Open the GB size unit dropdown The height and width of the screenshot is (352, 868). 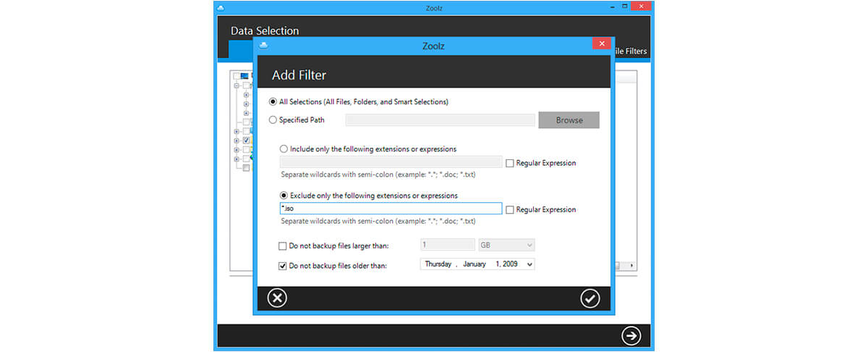[x=506, y=246]
